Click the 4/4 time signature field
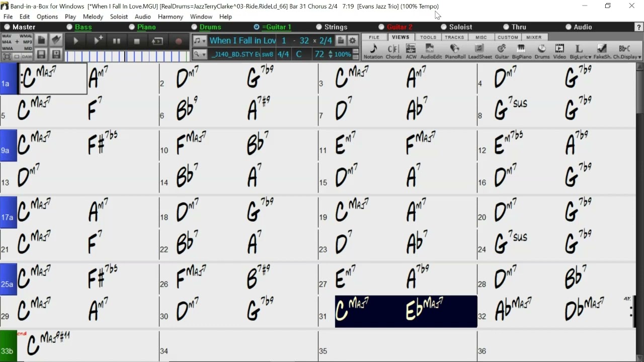This screenshot has width=644, height=362. tap(283, 54)
